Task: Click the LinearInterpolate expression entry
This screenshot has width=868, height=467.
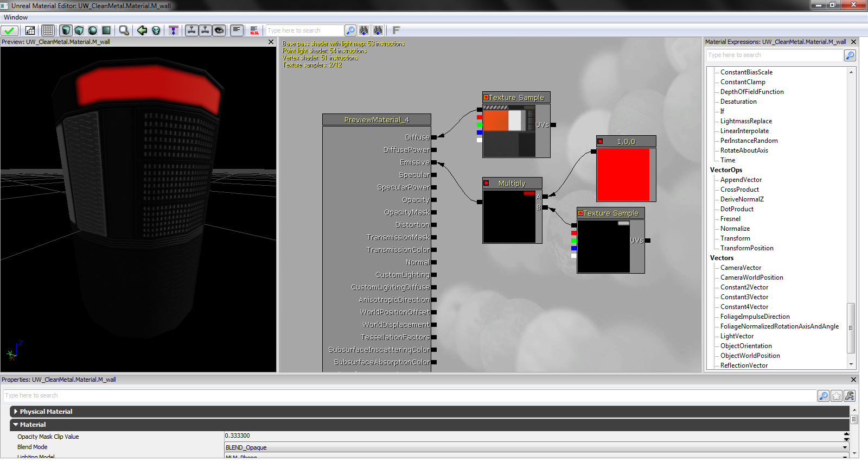Action: [x=744, y=131]
